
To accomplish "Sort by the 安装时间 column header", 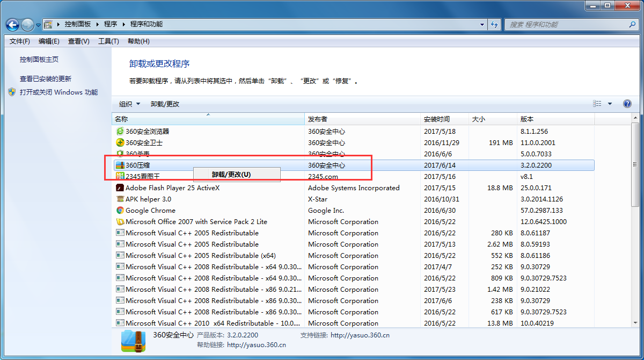I will (x=445, y=119).
